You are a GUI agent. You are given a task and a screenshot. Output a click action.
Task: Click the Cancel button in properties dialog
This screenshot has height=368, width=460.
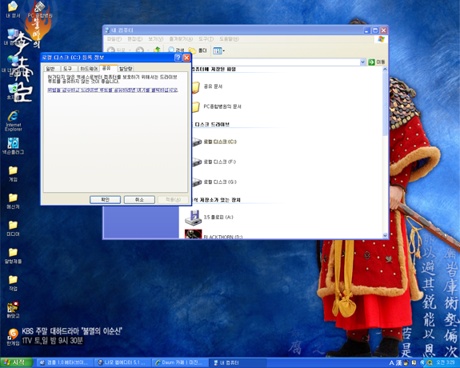point(139,199)
